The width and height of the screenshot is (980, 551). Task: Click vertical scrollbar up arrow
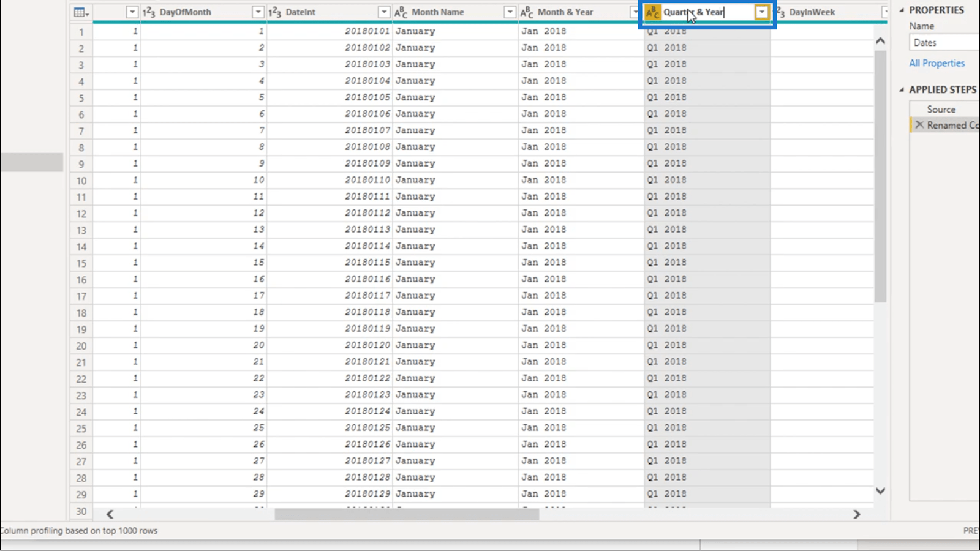[x=880, y=41]
